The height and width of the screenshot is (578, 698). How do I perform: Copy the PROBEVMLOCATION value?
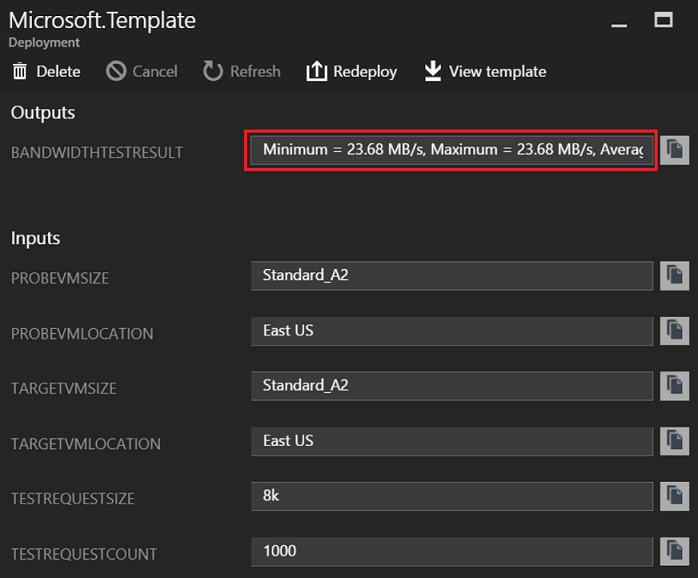674,331
